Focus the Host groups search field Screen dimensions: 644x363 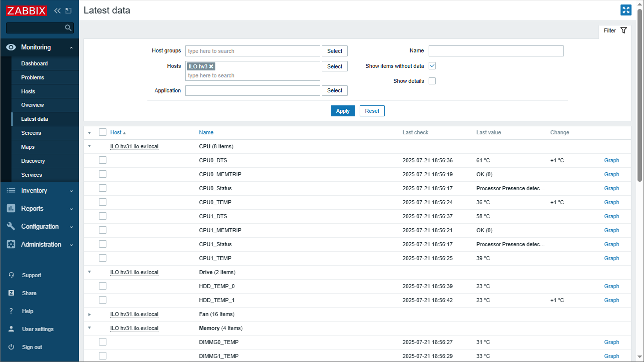coord(253,51)
